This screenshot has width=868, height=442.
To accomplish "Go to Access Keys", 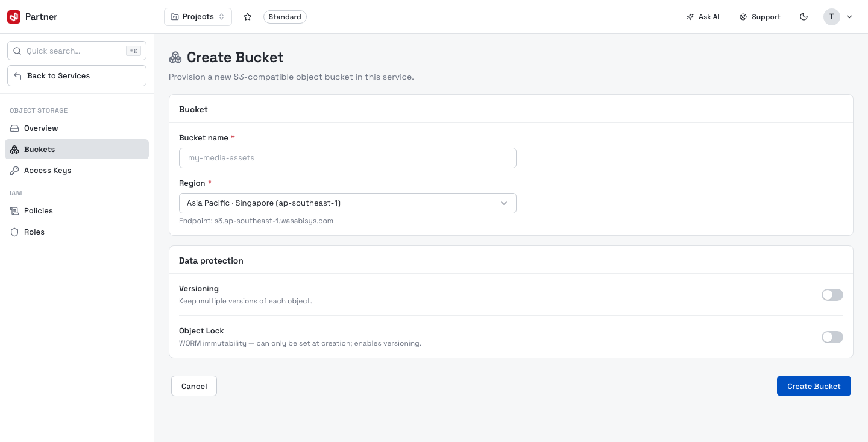I will point(77,171).
